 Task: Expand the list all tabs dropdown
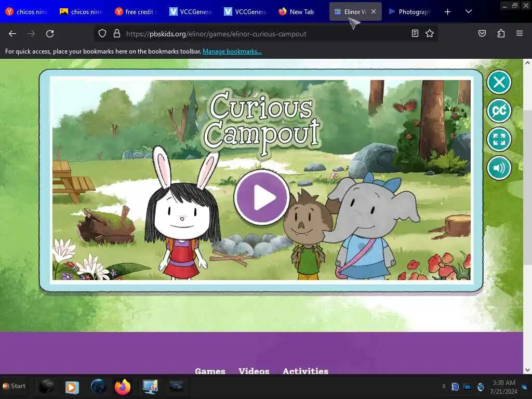[468, 11]
